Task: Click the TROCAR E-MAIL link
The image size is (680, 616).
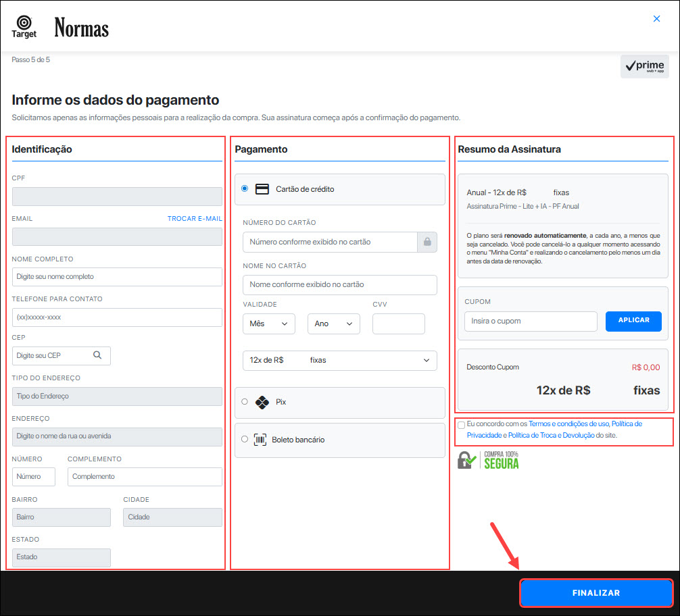Action: point(195,219)
